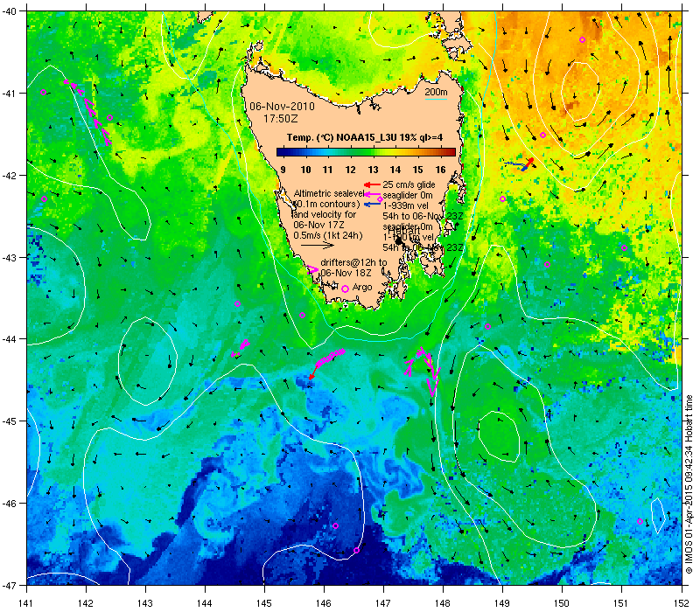Viewport: 700px width, 612px height.
Task: Click the latitude axis label '-40'
Action: pyautogui.click(x=9, y=10)
